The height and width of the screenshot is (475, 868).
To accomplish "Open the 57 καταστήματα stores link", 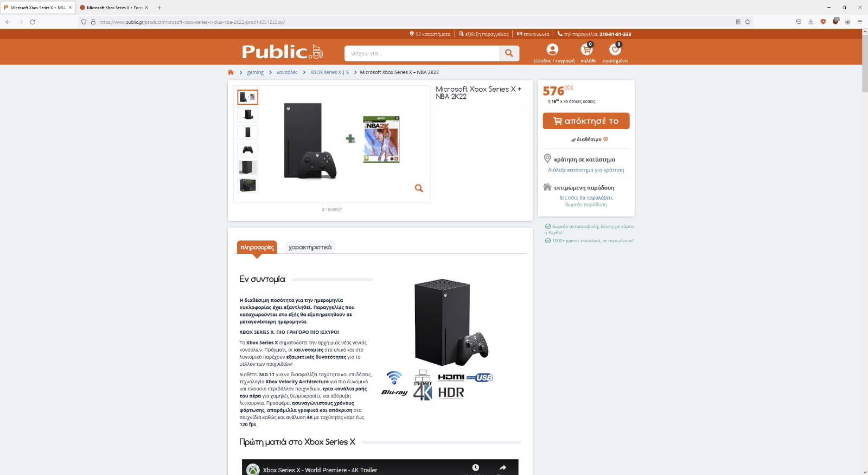I will [x=430, y=34].
